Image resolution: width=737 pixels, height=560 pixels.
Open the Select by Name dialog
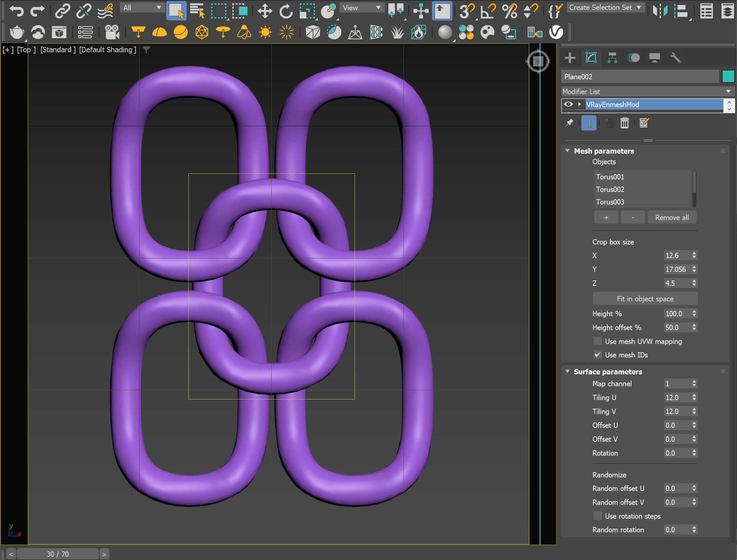pos(197,11)
